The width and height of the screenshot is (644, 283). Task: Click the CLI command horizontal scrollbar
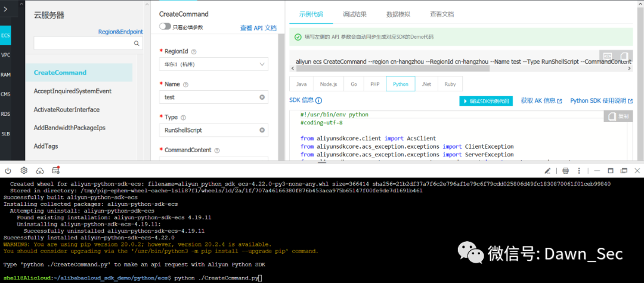392,69
